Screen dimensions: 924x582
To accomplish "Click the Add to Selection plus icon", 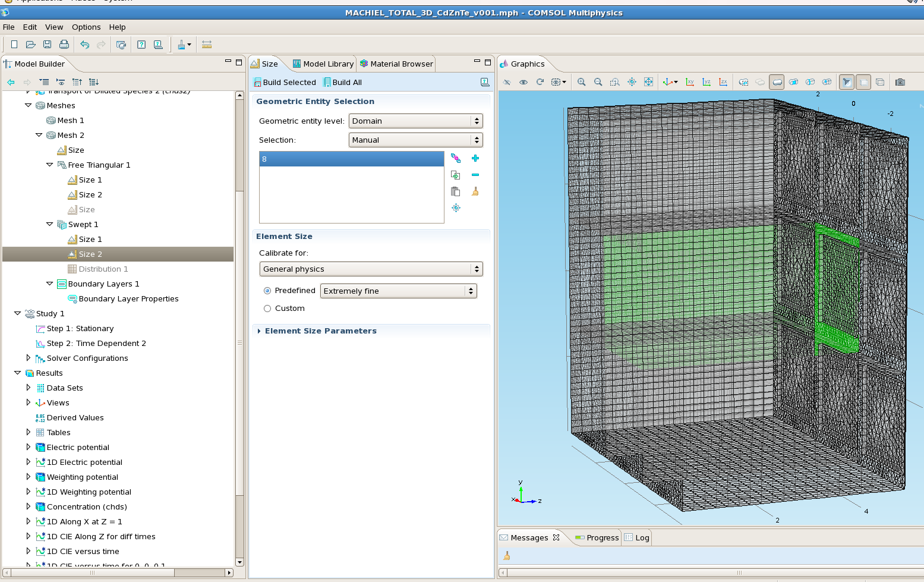I will point(475,158).
